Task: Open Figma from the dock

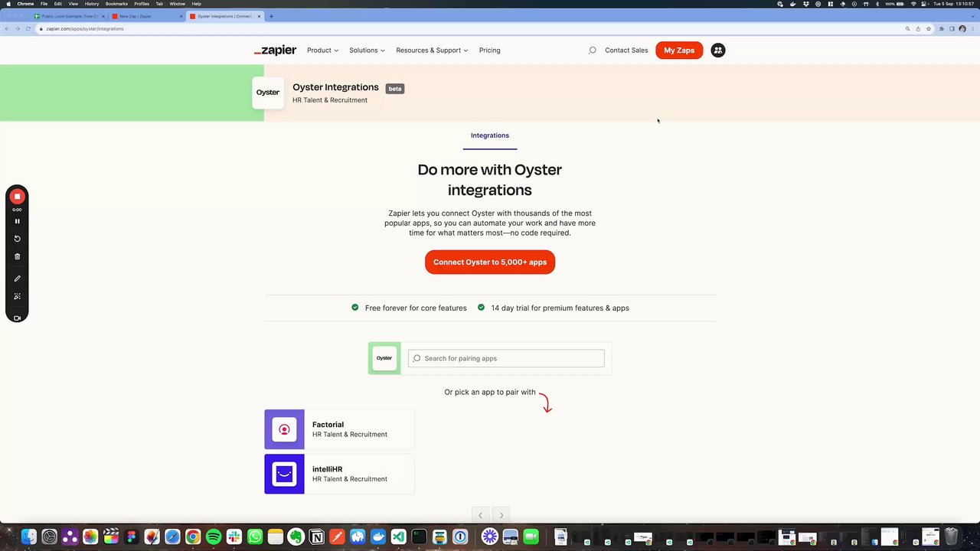Action: click(132, 537)
